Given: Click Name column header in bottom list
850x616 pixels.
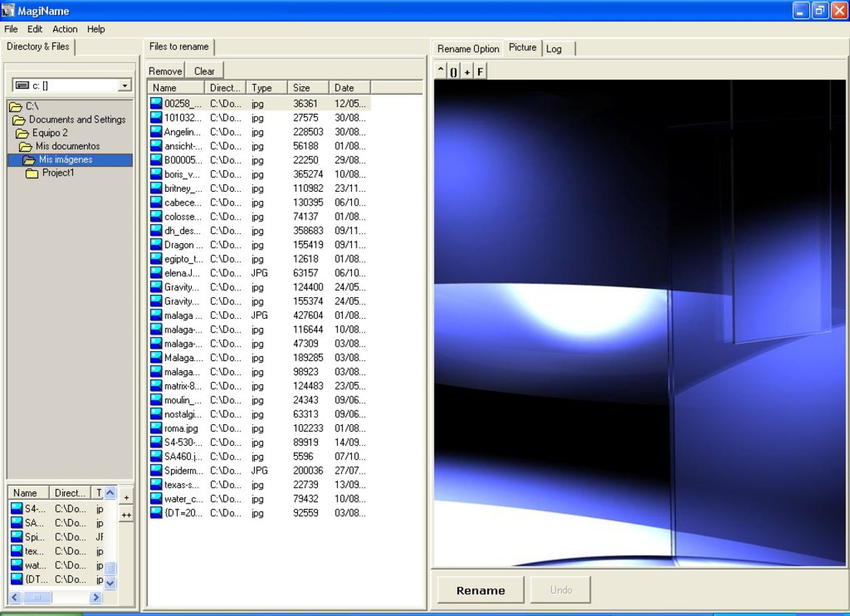Looking at the screenshot, I should 28,493.
